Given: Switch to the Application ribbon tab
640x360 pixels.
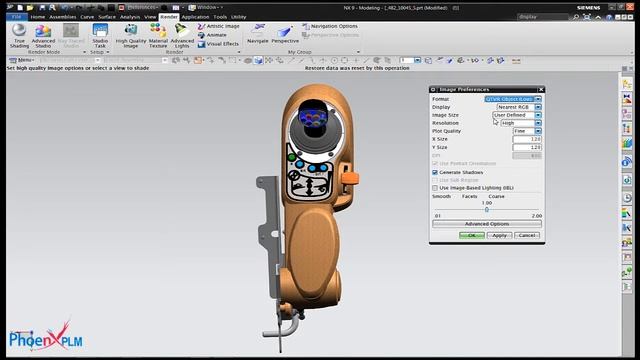Looking at the screenshot, I should 195,17.
